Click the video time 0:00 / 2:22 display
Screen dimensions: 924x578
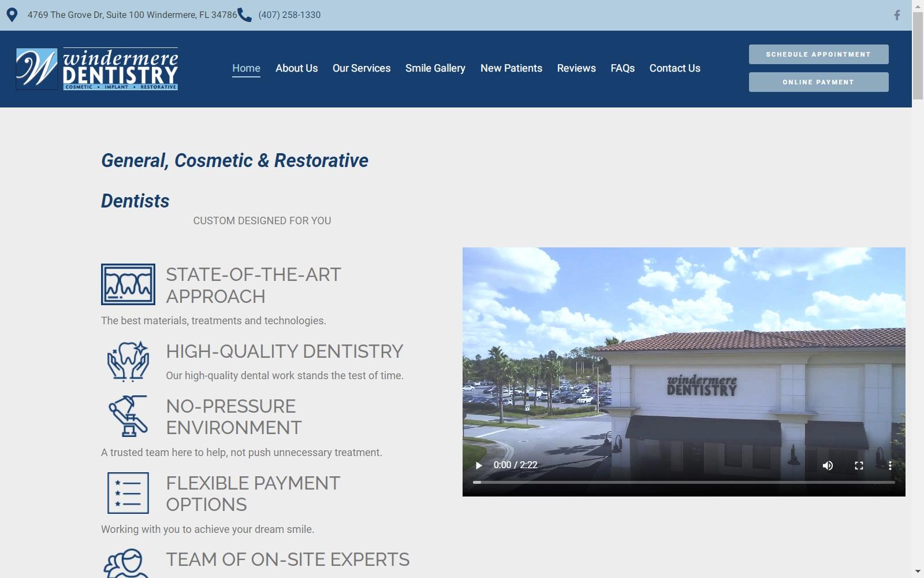point(515,465)
